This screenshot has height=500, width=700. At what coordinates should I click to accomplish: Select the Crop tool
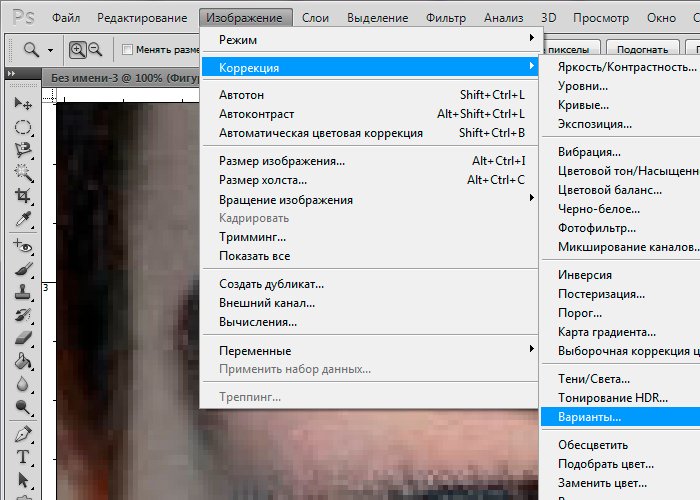tap(23, 197)
